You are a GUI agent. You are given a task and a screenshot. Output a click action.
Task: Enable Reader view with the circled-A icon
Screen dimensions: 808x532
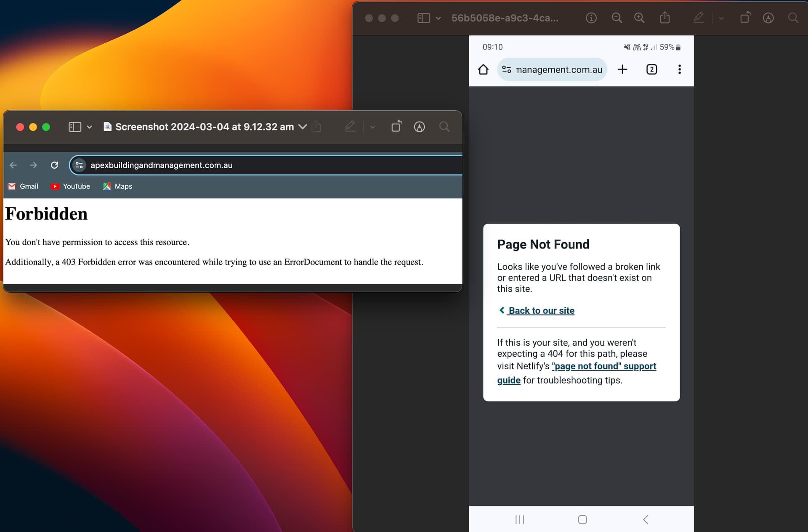[420, 127]
